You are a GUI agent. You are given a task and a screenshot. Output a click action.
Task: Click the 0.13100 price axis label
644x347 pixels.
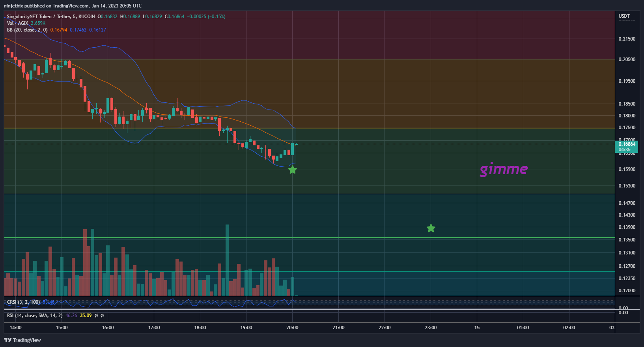click(x=627, y=253)
